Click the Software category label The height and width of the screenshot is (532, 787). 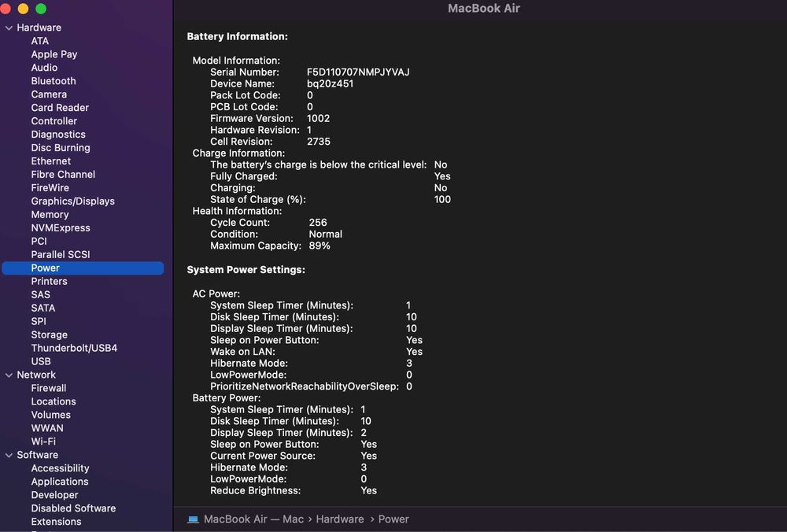pyautogui.click(x=38, y=455)
